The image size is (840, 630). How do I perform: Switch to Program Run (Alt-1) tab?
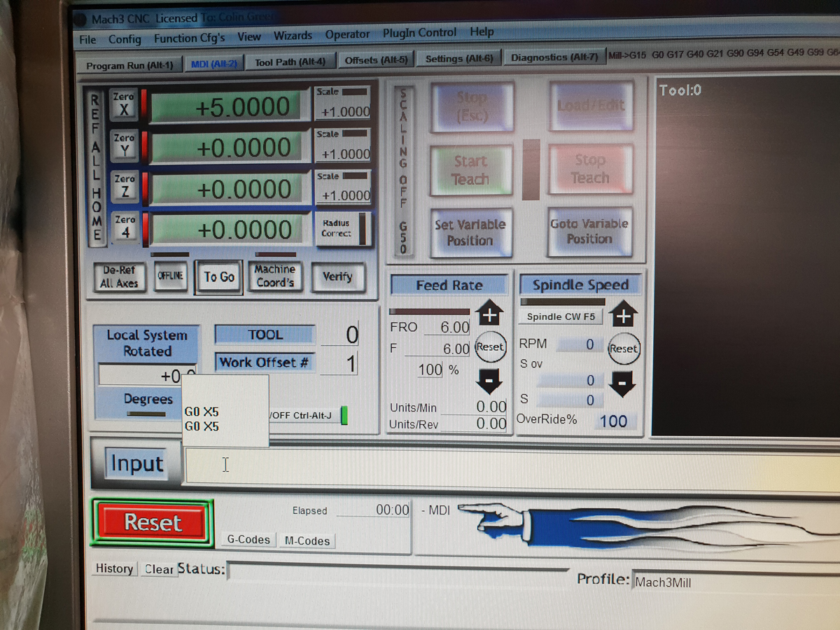coord(129,65)
